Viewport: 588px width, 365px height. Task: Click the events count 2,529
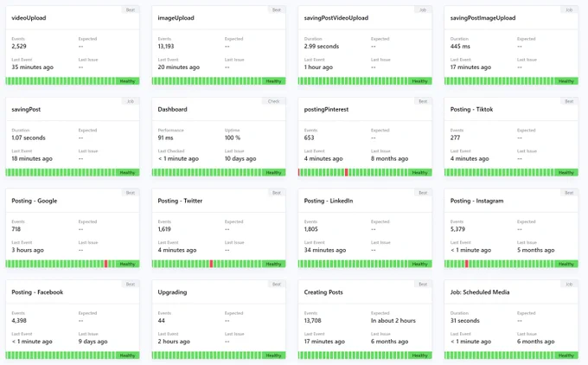19,47
